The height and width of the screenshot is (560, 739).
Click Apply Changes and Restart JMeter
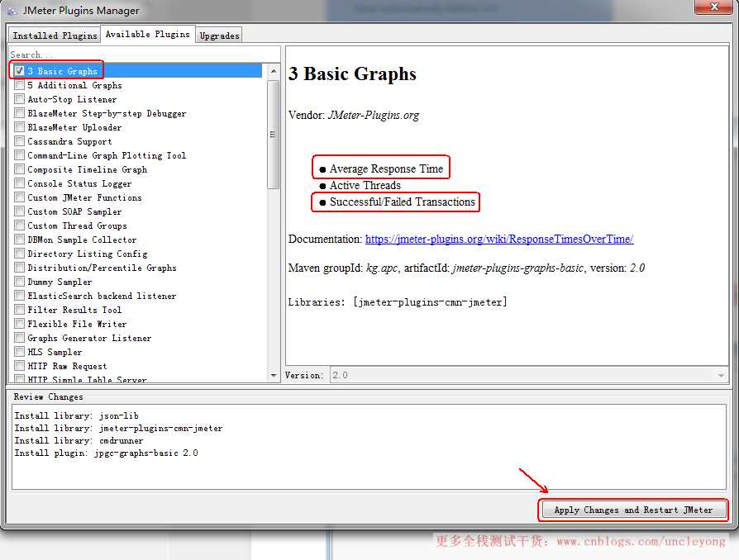click(x=633, y=510)
